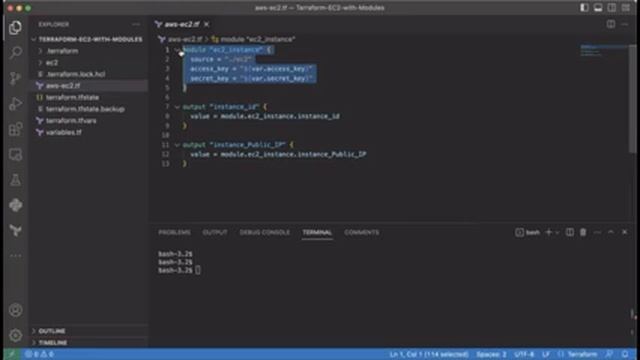Viewport: 640px width, 360px height.
Task: Open Explorer Views and More Actions
Action: (x=136, y=24)
